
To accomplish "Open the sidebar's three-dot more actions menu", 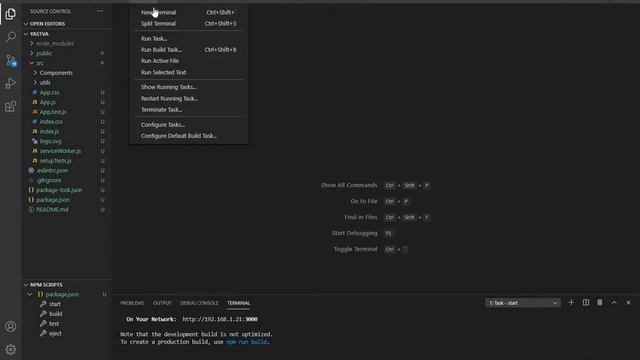I will [100, 11].
